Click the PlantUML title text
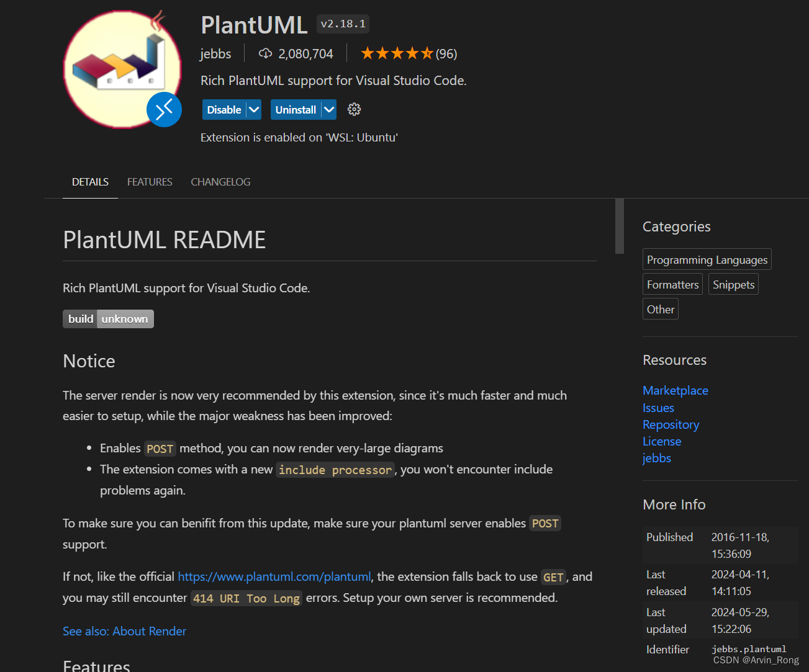The image size is (809, 672). pos(254,25)
